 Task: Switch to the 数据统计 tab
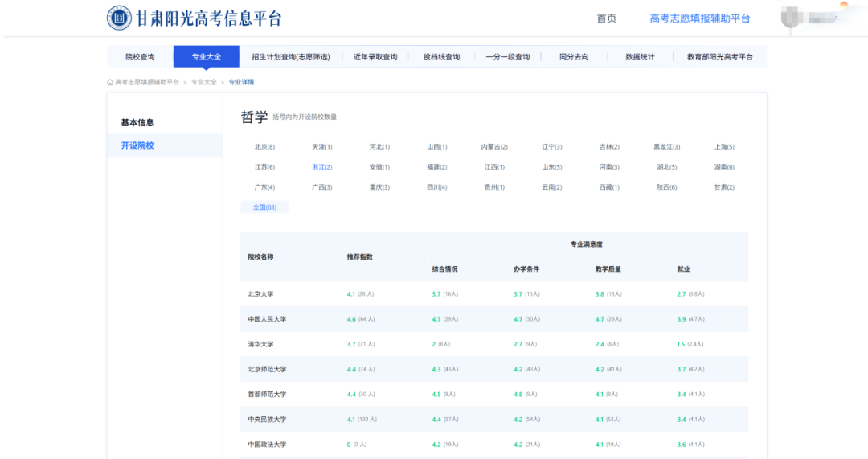point(640,56)
